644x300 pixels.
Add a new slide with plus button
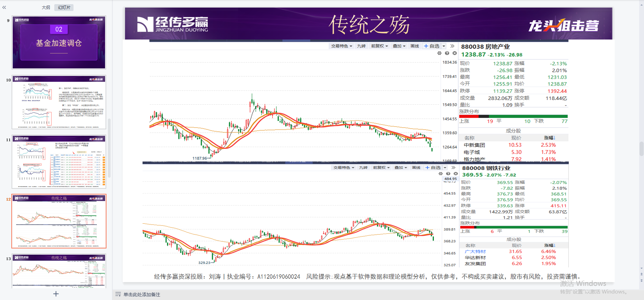(56, 294)
